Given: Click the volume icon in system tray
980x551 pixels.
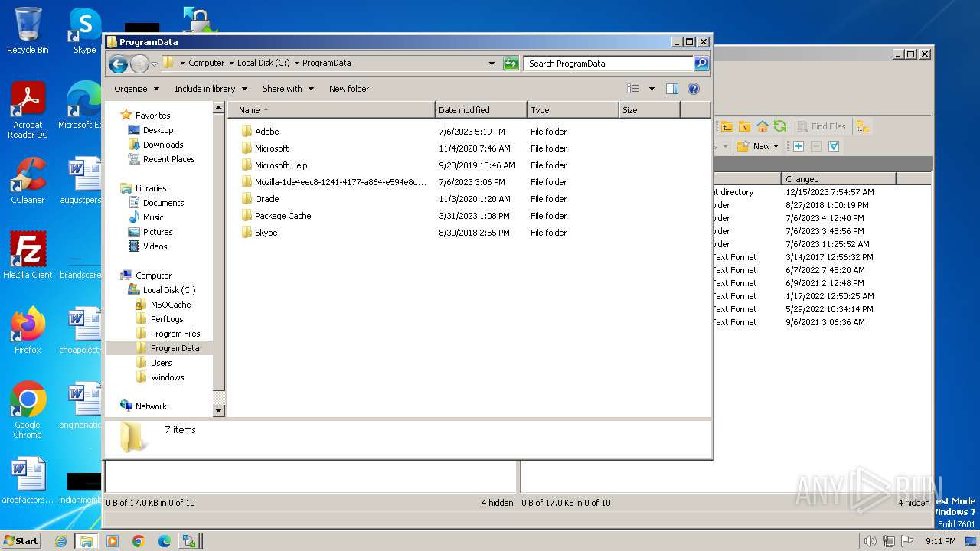Looking at the screenshot, I should tap(870, 541).
